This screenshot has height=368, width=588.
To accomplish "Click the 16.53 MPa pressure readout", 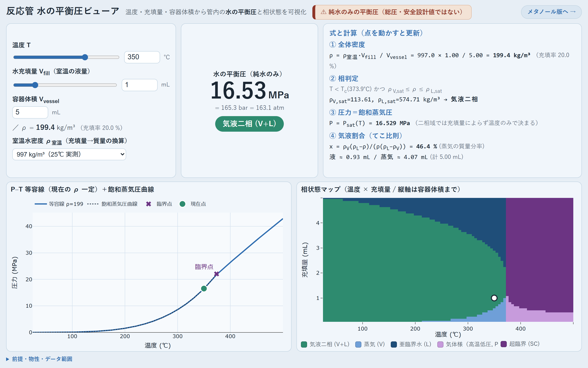I will click(249, 91).
